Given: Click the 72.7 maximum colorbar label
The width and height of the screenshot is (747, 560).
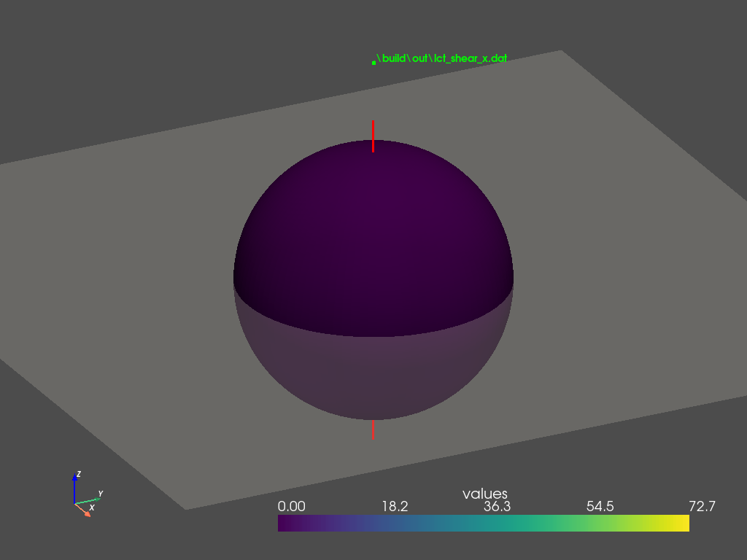Looking at the screenshot, I should [x=702, y=507].
